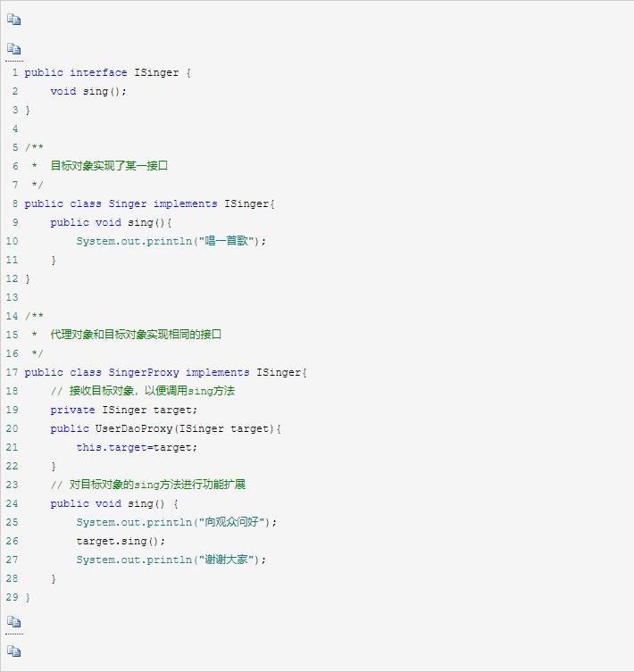
Task: Click the comment opener "/**" on line 5
Action: click(x=34, y=147)
